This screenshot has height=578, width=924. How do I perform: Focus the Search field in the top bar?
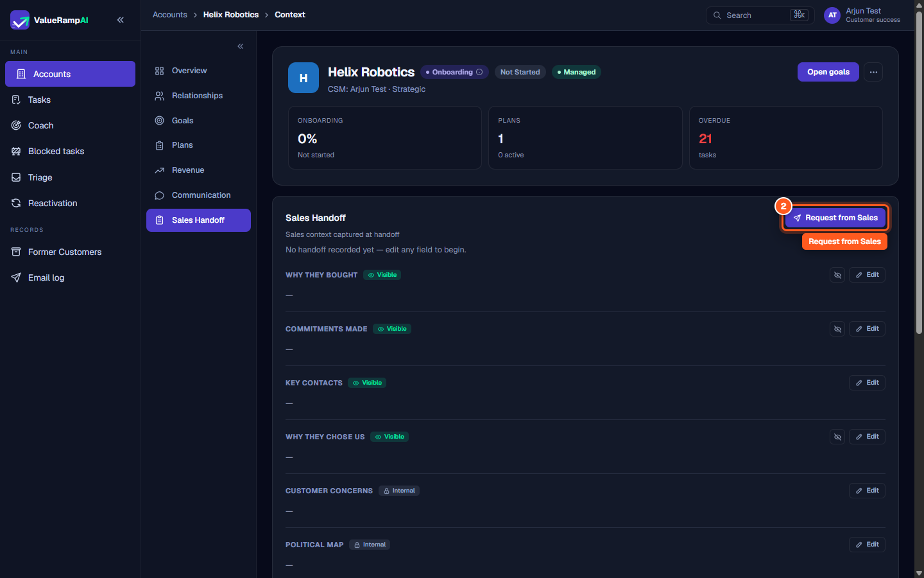(760, 15)
